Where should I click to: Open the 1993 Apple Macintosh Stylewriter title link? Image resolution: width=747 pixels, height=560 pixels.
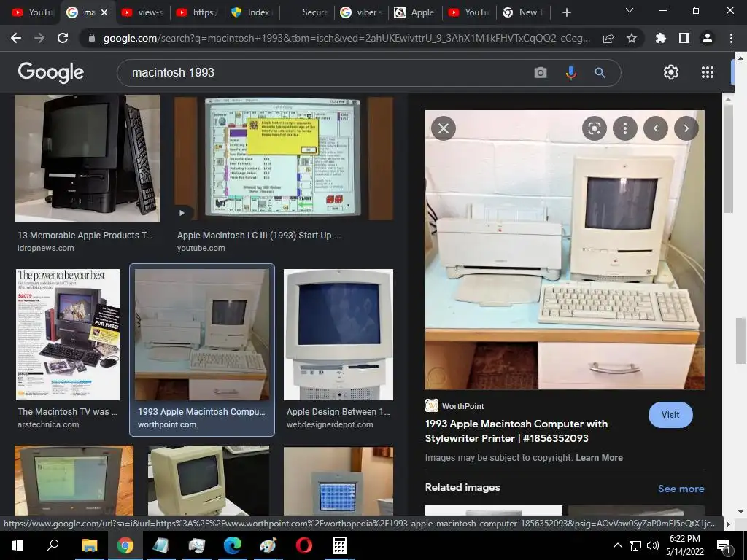point(516,431)
